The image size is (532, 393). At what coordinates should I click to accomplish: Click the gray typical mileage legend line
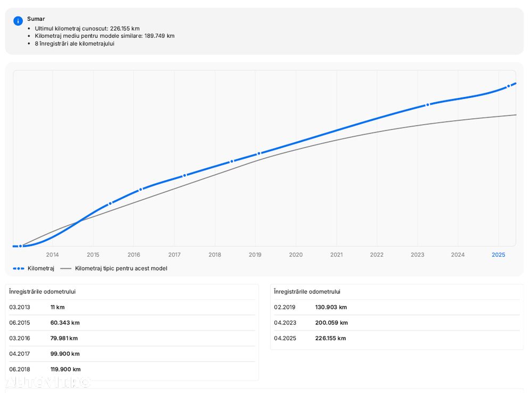[65, 268]
